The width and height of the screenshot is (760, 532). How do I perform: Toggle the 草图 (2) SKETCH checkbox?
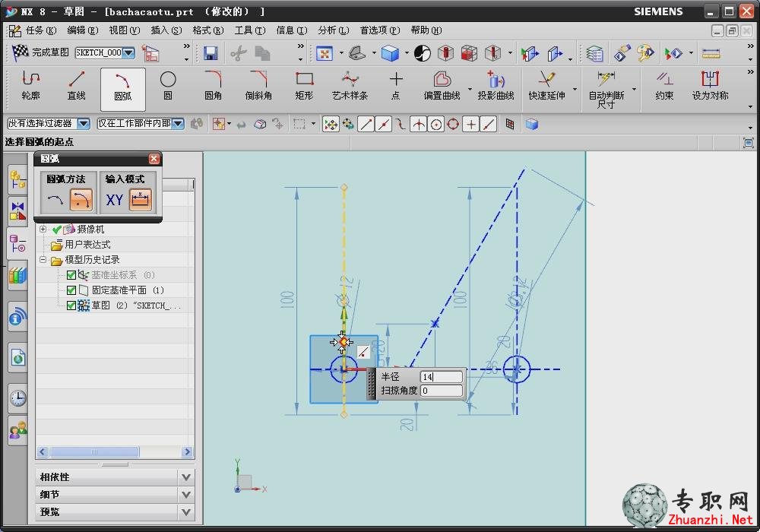coord(71,306)
